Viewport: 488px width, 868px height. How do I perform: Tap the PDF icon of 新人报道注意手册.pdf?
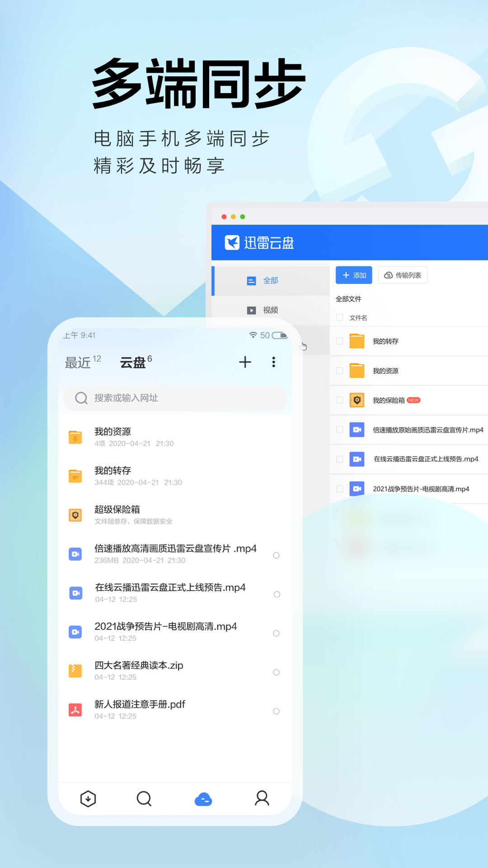pos(75,710)
